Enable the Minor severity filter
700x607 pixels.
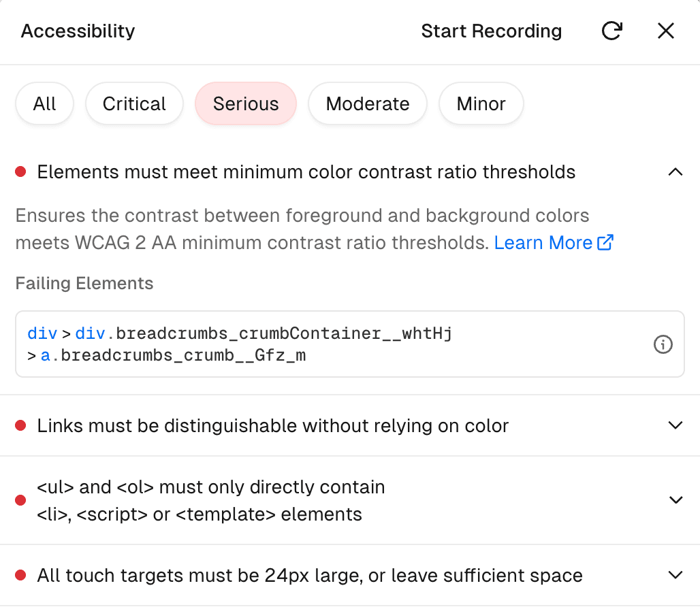[481, 103]
